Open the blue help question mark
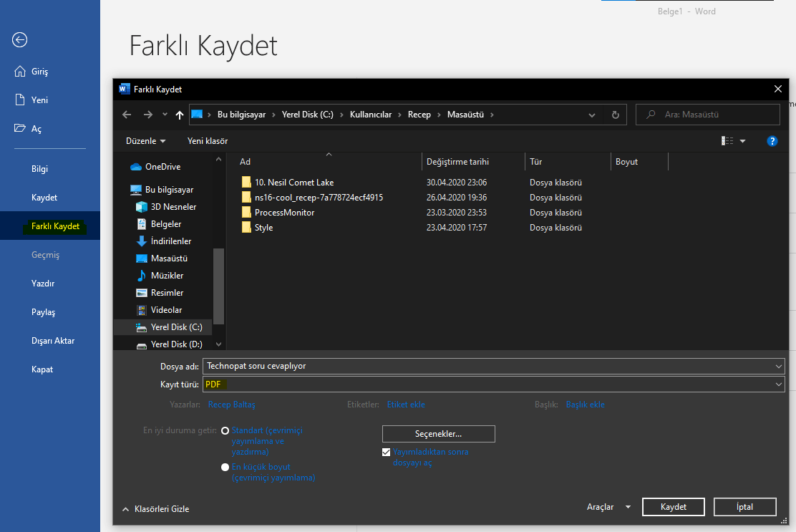 (x=772, y=141)
